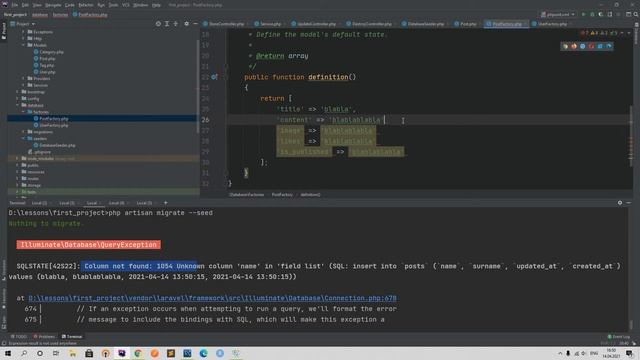Expand the Exceptions folder in project tree
The height and width of the screenshot is (360, 640).
click(23, 32)
